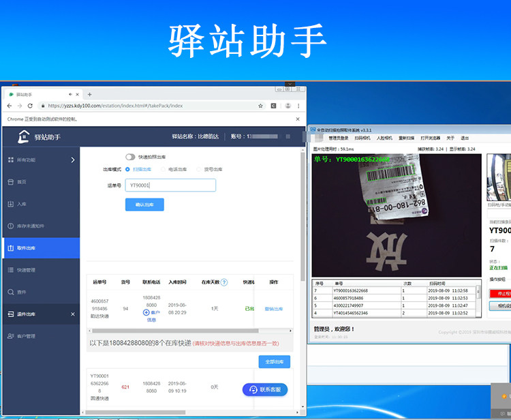Screen dimensions: 511x420
Task: Click page bottom horizontal scrollbar
Action: click(136, 412)
